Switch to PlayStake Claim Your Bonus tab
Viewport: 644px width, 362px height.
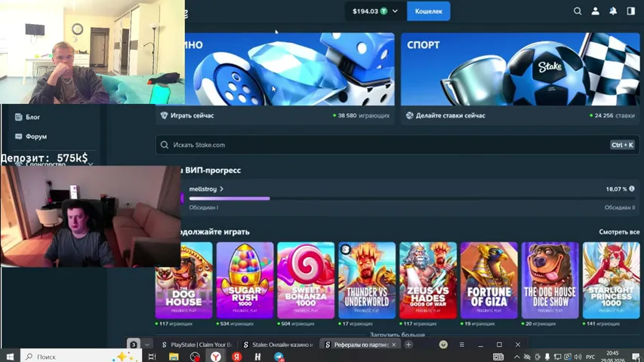click(198, 345)
